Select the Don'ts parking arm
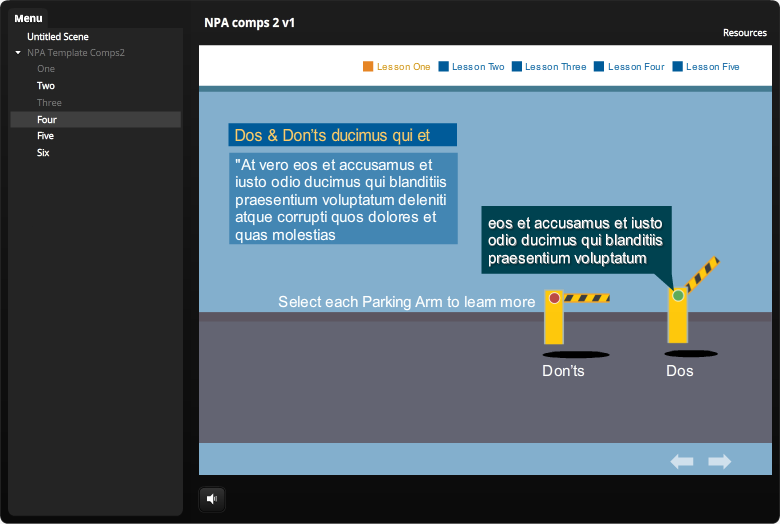 [555, 316]
